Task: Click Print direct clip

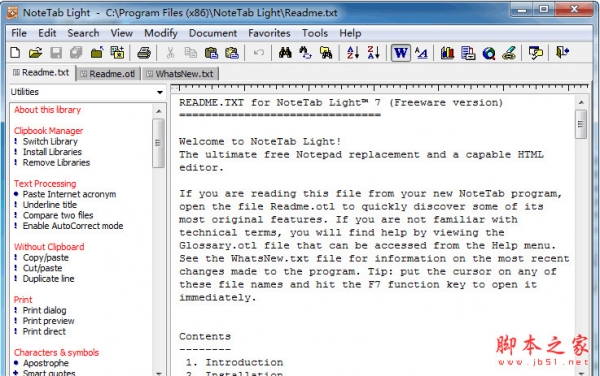Action: pyautogui.click(x=44, y=331)
